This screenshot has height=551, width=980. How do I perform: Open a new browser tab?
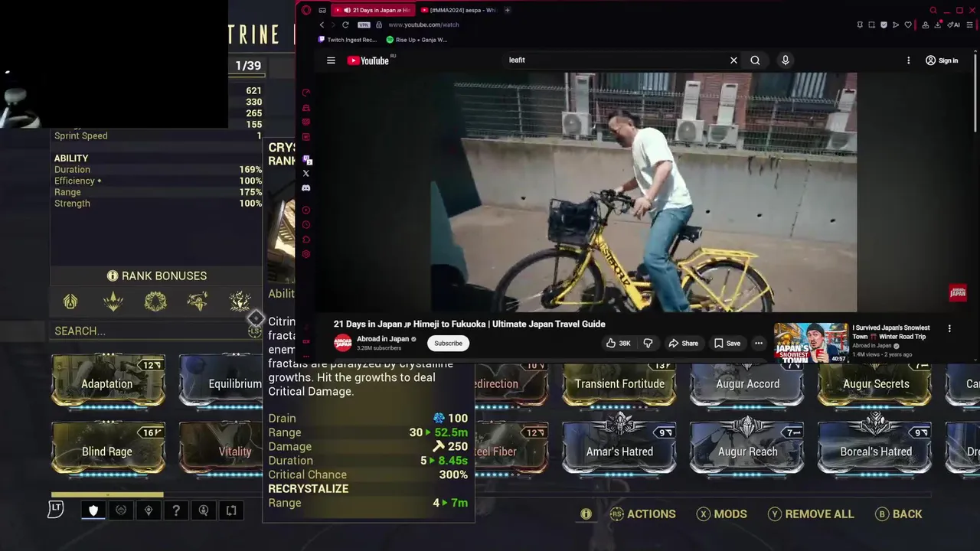[508, 10]
